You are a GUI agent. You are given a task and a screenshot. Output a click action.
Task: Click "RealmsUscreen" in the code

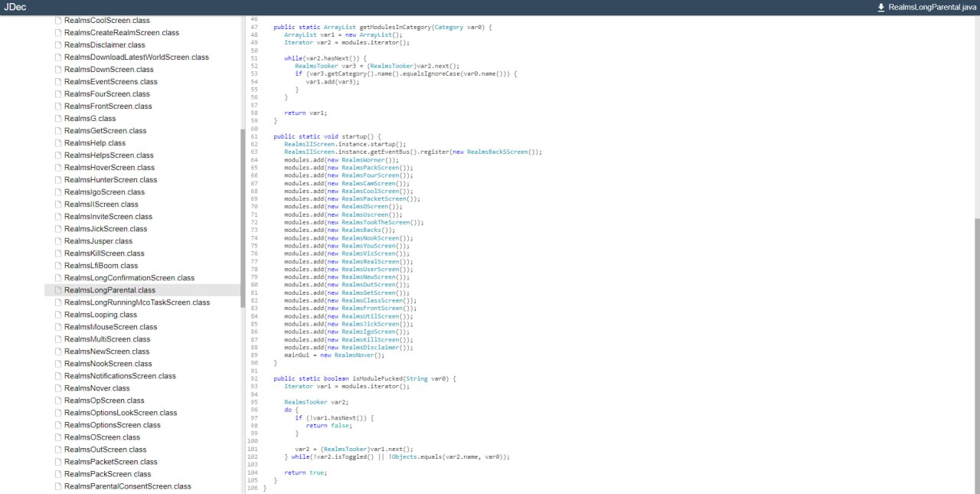[x=367, y=214]
